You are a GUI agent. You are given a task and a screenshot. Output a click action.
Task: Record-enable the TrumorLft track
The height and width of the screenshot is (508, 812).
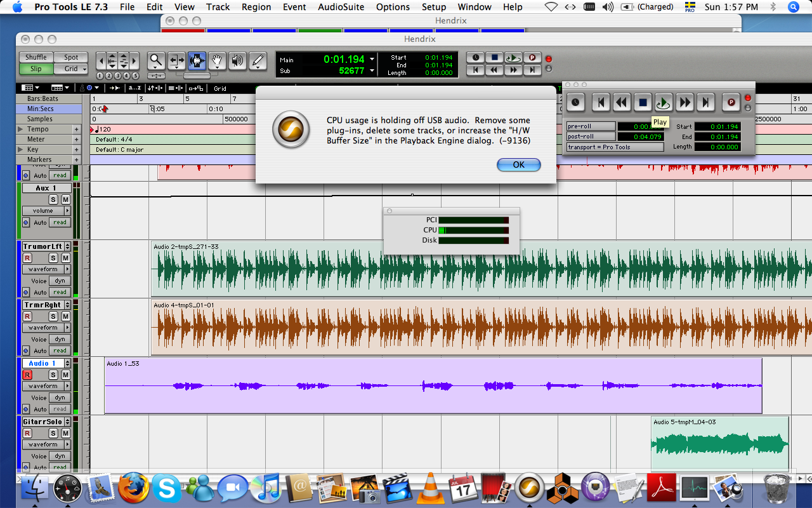click(x=27, y=258)
